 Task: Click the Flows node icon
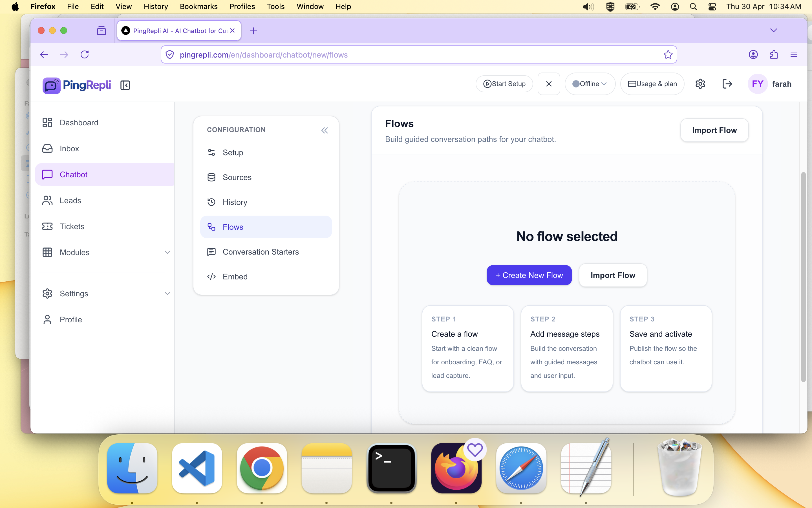(x=211, y=227)
